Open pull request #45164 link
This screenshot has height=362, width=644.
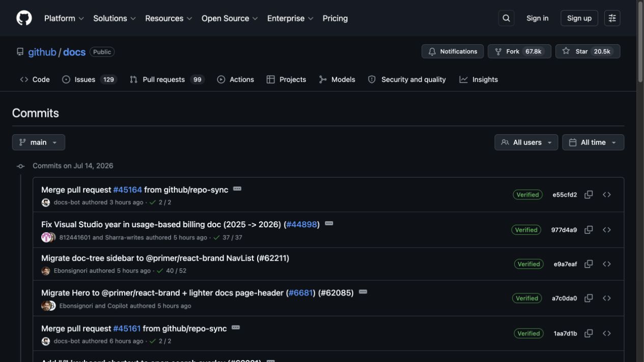click(x=127, y=190)
